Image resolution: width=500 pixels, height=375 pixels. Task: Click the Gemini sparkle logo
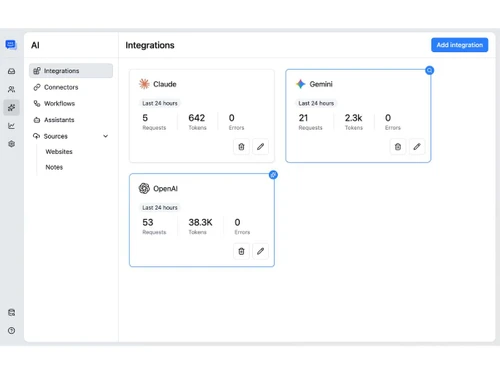coord(301,84)
